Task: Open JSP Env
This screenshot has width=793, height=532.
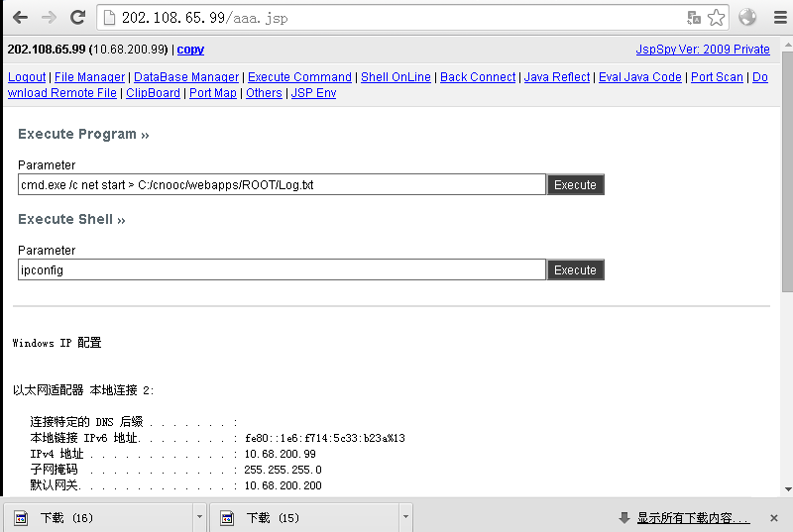Action: click(313, 93)
